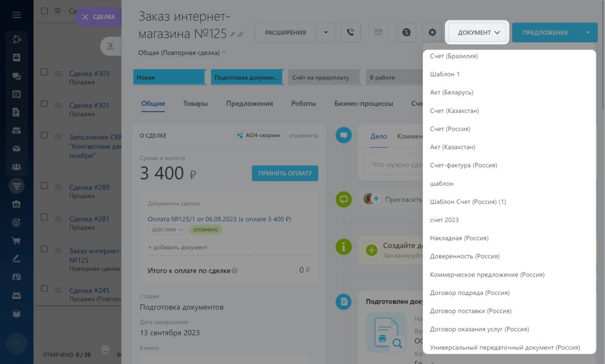Image resolution: width=605 pixels, height=364 pixels.
Task: Open the chat bubble button in header
Action: pos(406,33)
